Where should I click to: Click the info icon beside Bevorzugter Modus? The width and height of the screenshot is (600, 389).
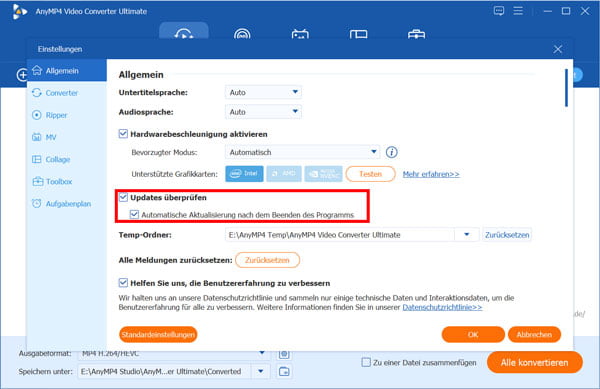point(391,152)
